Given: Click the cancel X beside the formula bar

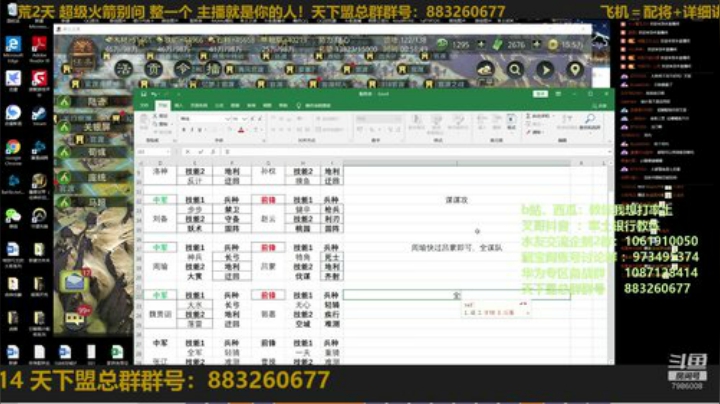Looking at the screenshot, I should pos(187,152).
